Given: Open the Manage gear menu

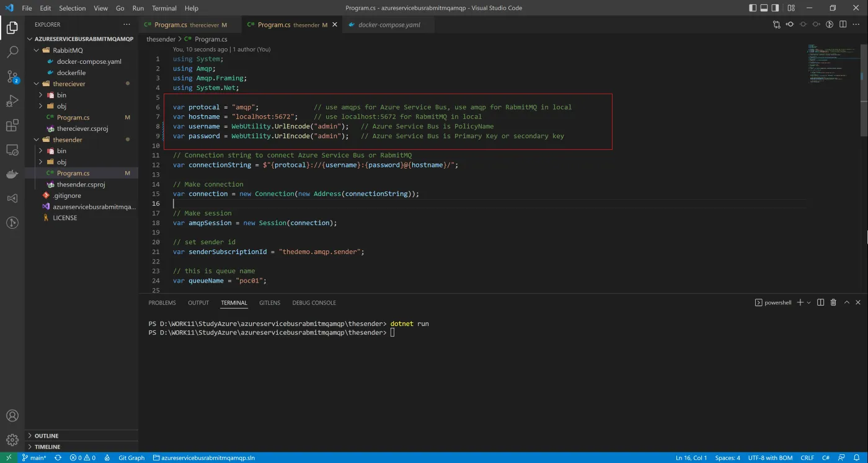Looking at the screenshot, I should (12, 440).
